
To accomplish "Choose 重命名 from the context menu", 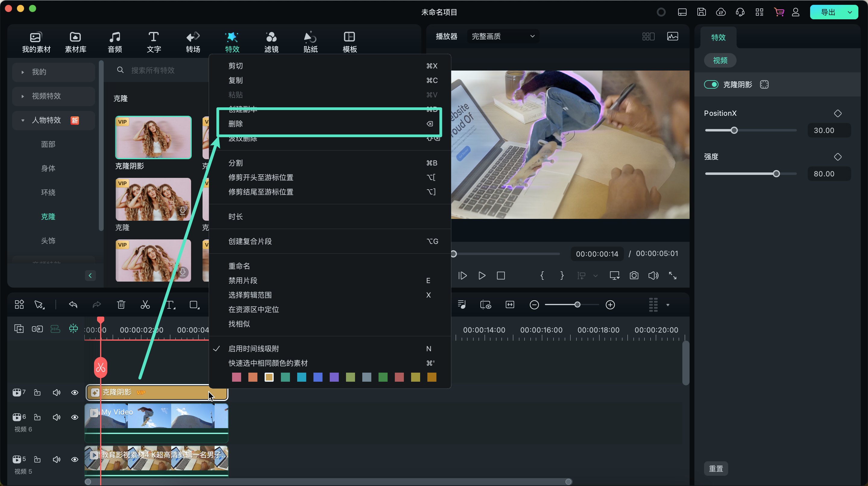I will click(x=329, y=266).
